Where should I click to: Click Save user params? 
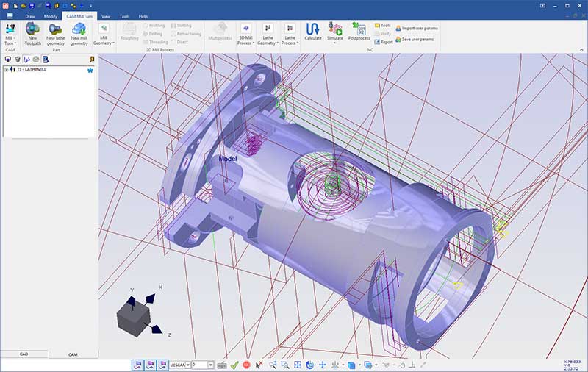click(414, 38)
